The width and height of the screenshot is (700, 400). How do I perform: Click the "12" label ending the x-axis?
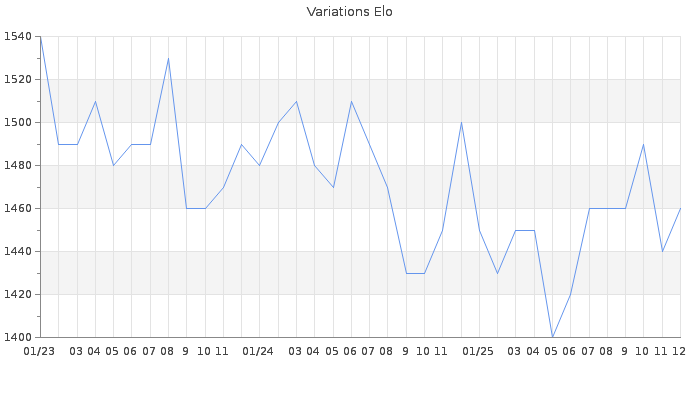pos(679,351)
